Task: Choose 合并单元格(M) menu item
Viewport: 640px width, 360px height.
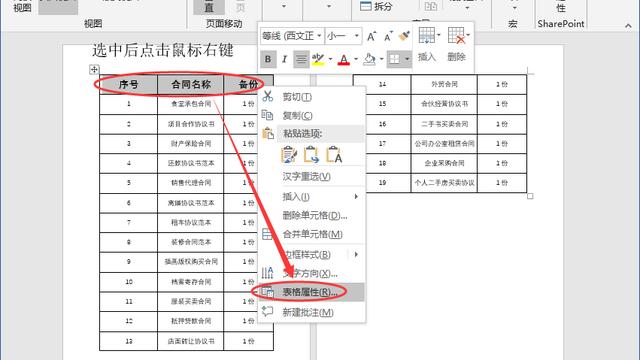Action: (311, 234)
